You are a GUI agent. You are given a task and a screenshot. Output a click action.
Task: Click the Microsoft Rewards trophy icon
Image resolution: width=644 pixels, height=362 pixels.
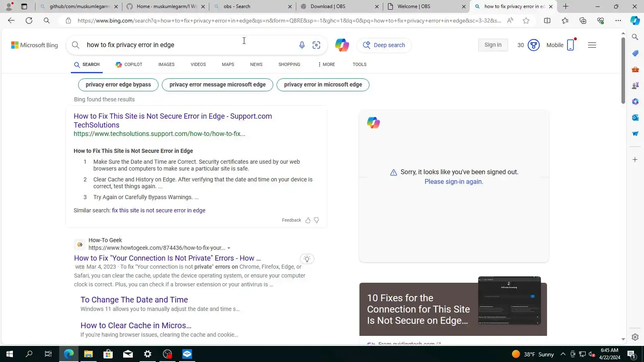[x=533, y=45]
